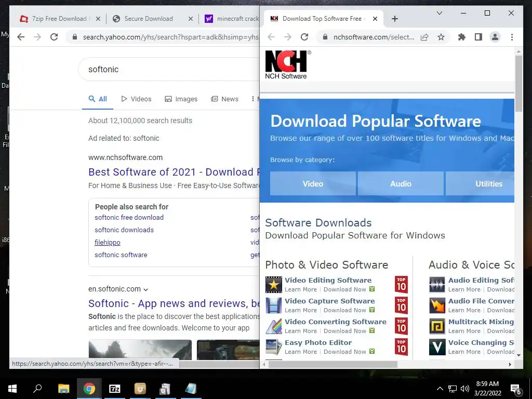Viewport: 532px width, 399px height.
Task: Bookmark the NCH page with the star
Action: [x=441, y=37]
